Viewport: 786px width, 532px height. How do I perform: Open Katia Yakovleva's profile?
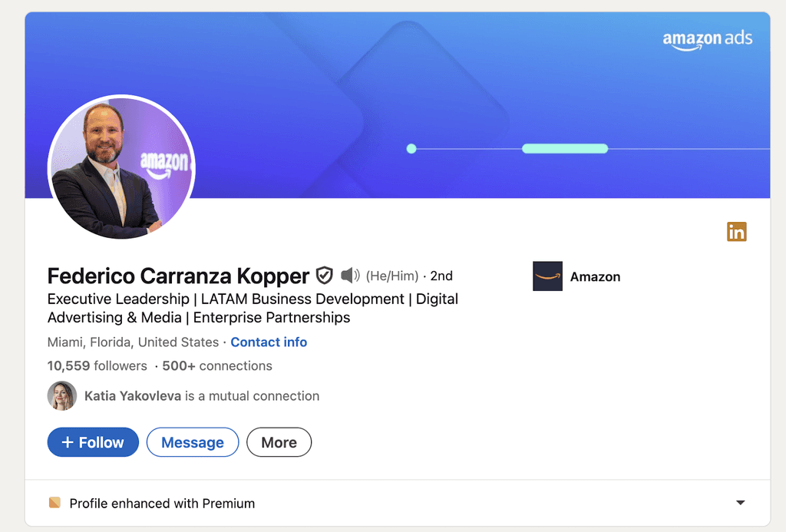(x=130, y=396)
